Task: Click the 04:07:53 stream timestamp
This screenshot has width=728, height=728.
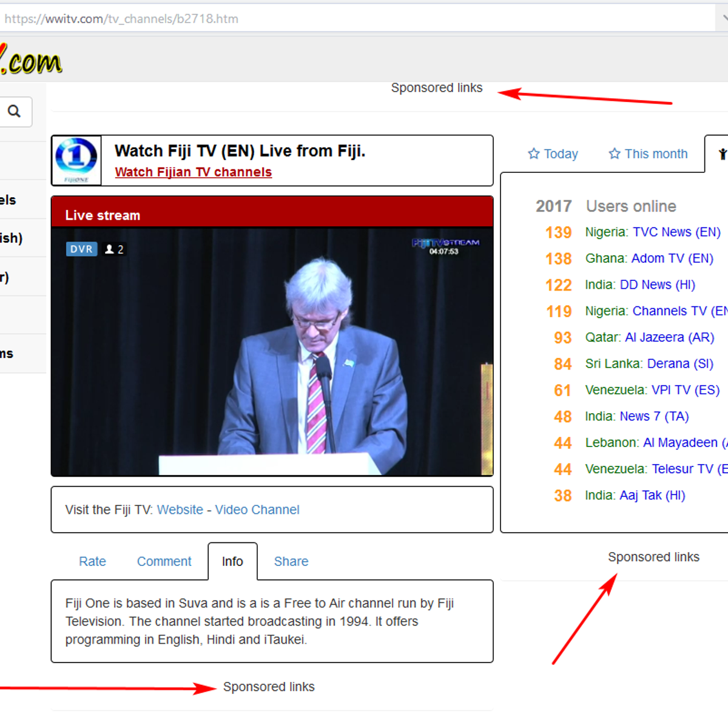Action: click(444, 251)
